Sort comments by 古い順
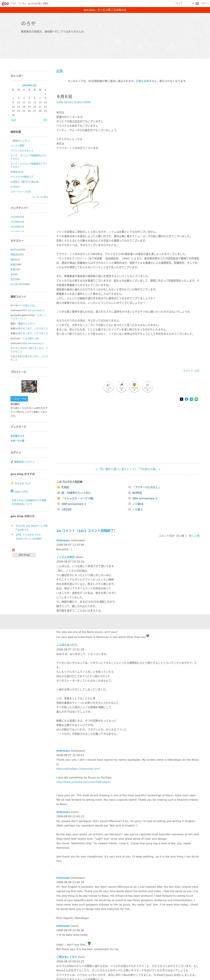Image resolution: width=210 pixels, height=980 pixels. click(x=180, y=536)
